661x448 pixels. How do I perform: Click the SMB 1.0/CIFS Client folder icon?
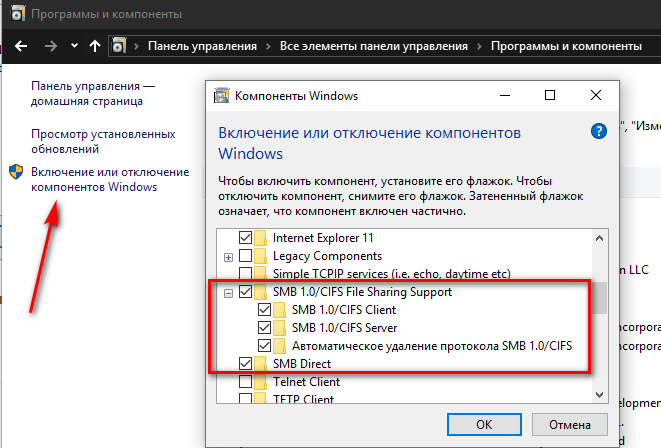click(x=279, y=310)
